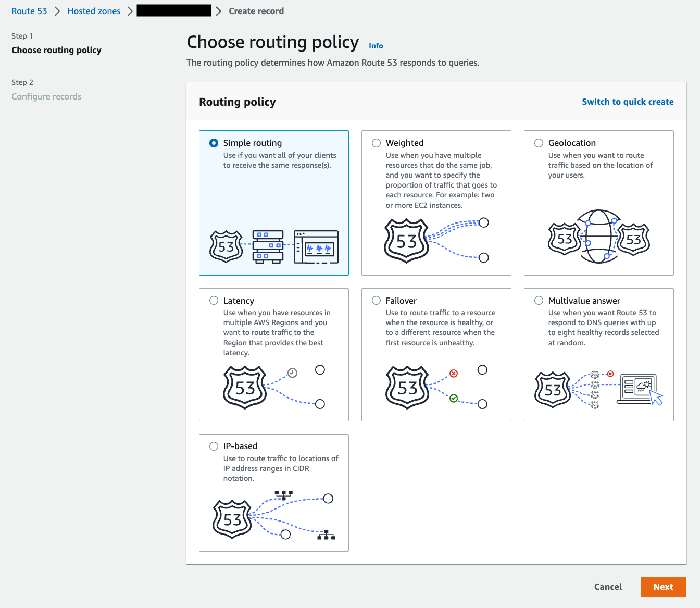Choose the Weighted routing policy option
Screen dimensions: 700x608
(x=376, y=143)
